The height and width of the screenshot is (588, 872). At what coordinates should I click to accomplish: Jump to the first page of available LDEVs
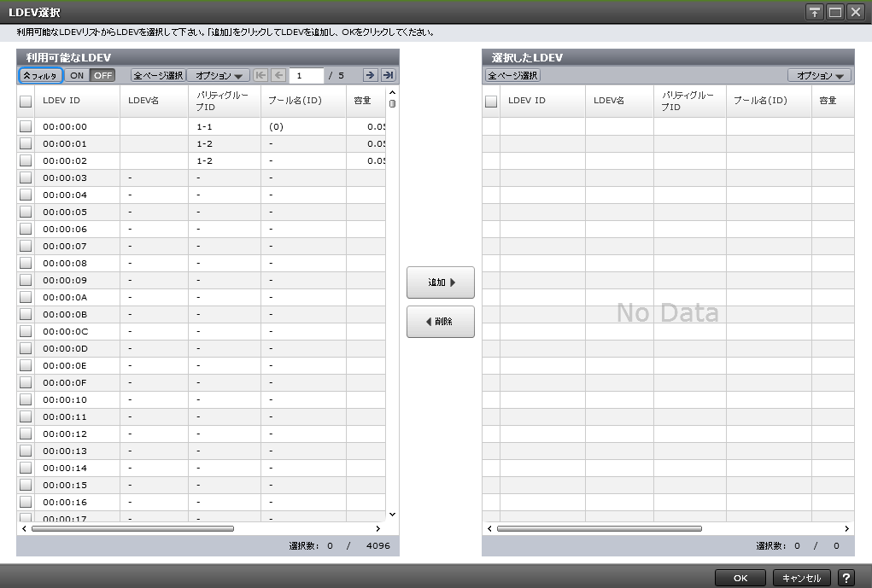(x=260, y=75)
